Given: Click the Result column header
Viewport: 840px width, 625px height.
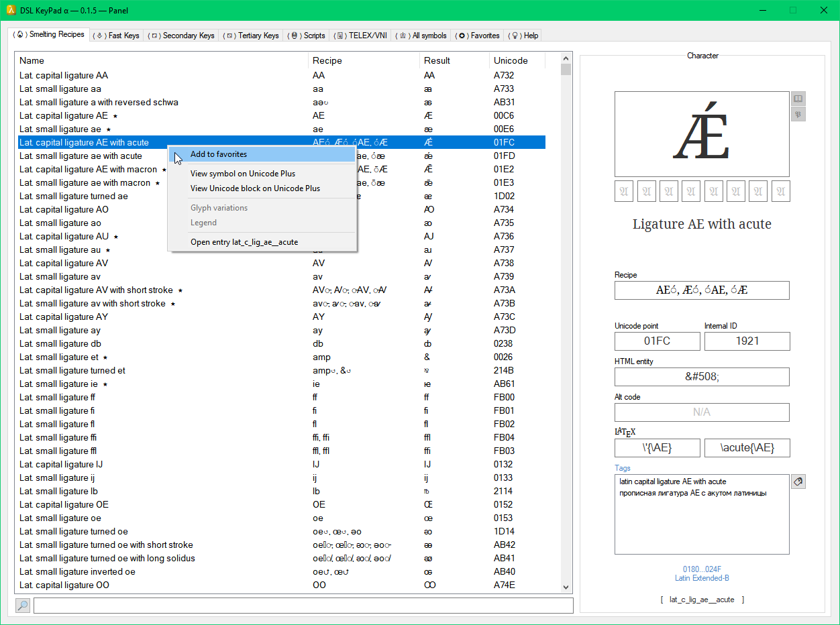Looking at the screenshot, I should pos(454,60).
